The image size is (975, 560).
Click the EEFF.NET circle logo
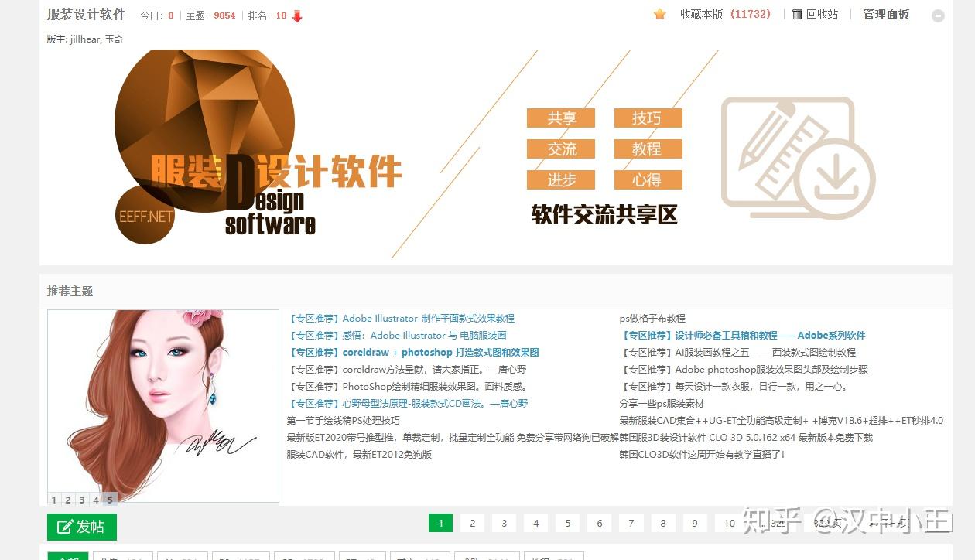[145, 214]
